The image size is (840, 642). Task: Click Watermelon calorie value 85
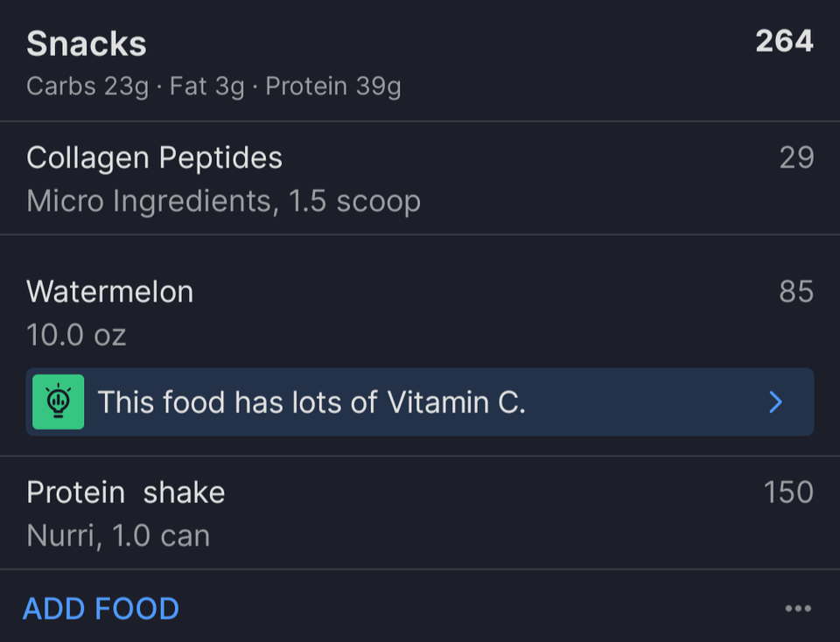pos(796,292)
